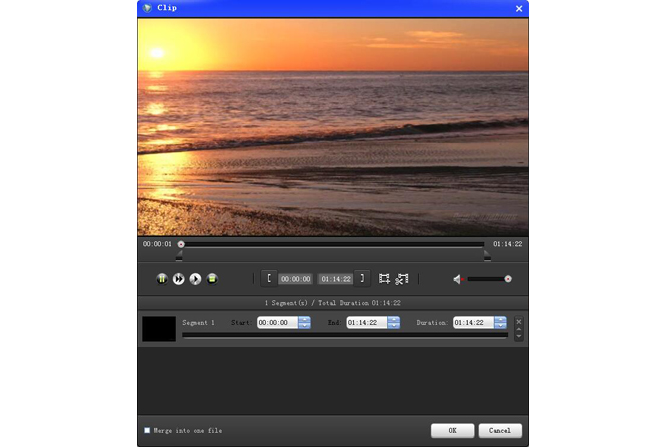Click the Segment 1 End time field

pos(367,323)
